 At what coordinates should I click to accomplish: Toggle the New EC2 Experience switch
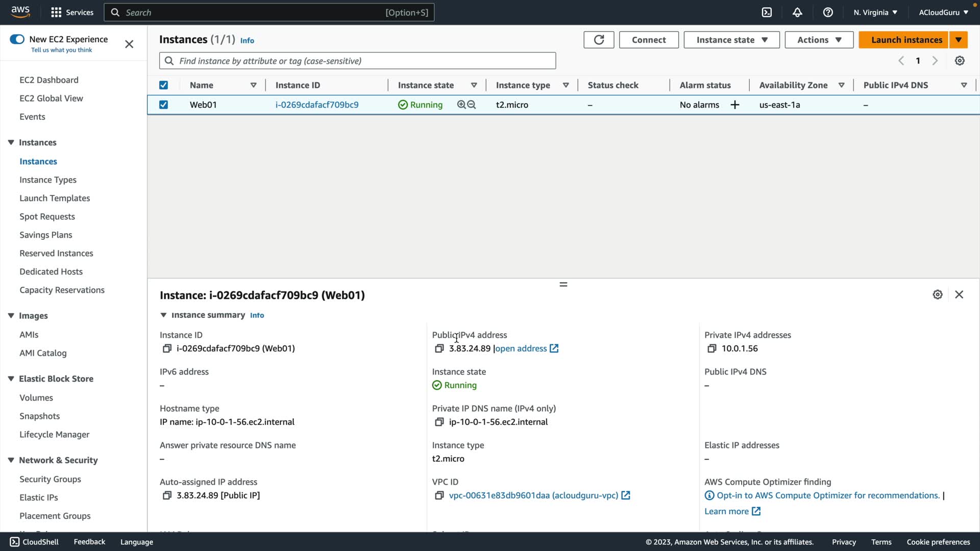tap(17, 39)
